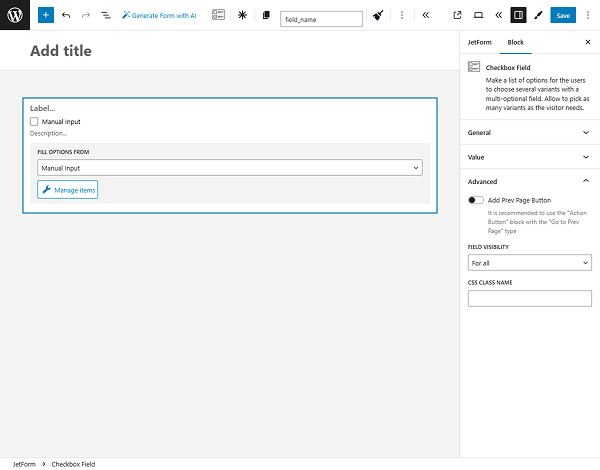Switch to the Block tab
600x470 pixels.
515,42
